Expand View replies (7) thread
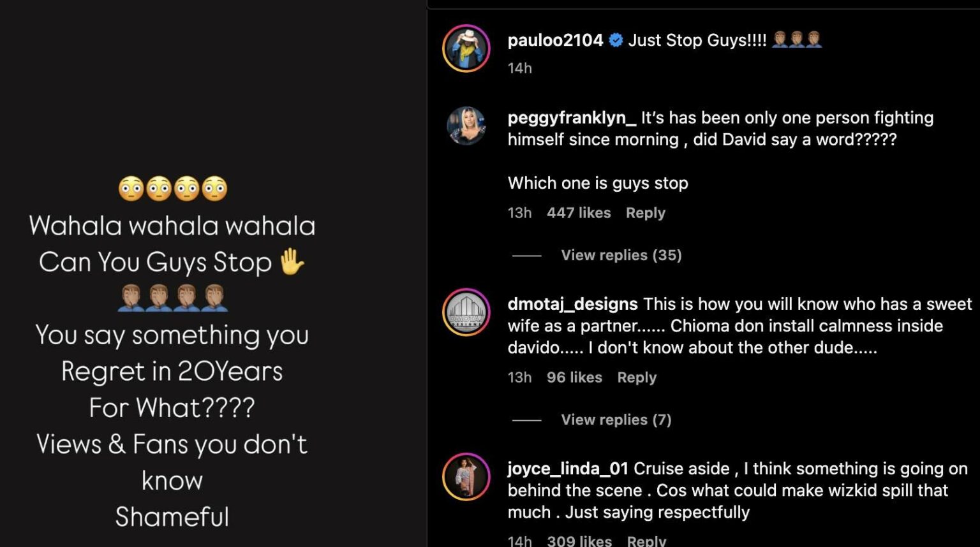 coord(616,419)
